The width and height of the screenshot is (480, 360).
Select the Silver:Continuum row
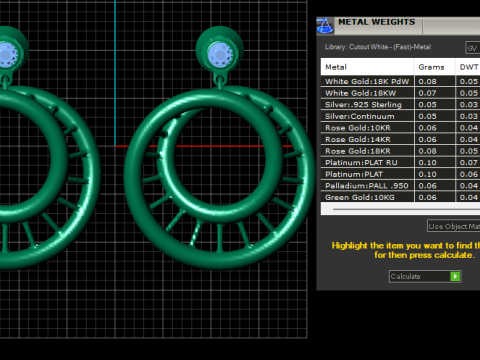point(400,116)
